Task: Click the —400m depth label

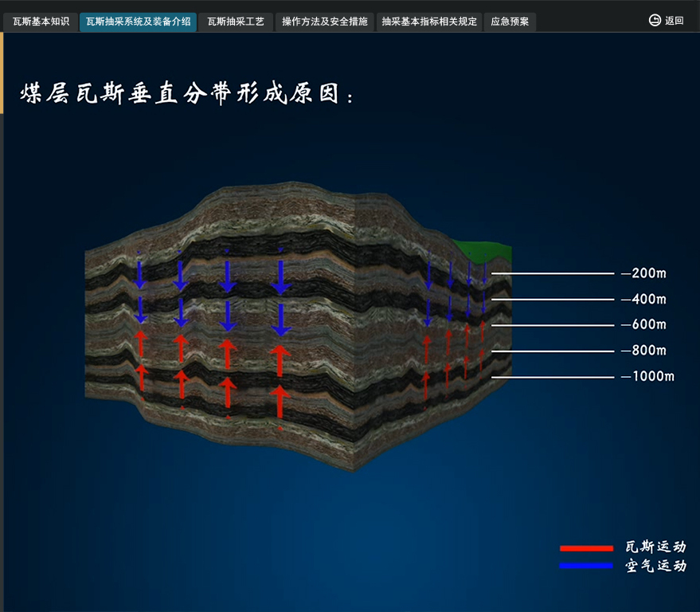Action: click(643, 299)
